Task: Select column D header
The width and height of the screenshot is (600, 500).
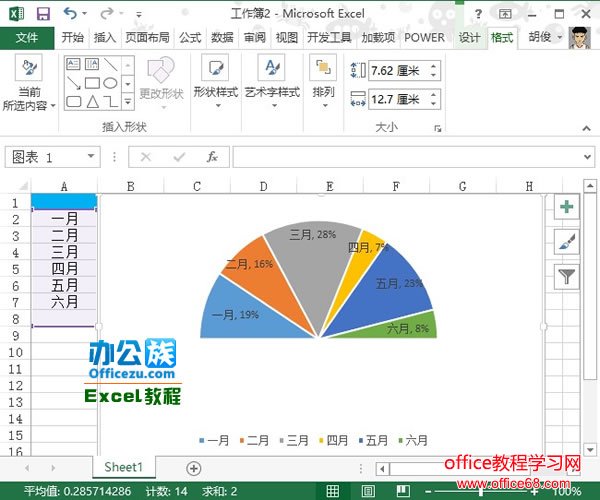Action: pos(263,186)
